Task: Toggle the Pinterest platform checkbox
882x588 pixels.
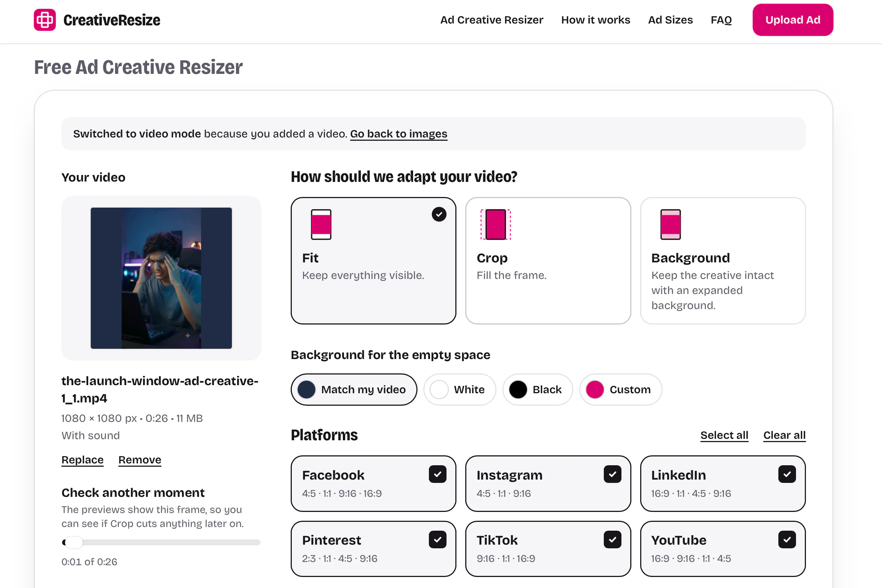Action: point(438,539)
